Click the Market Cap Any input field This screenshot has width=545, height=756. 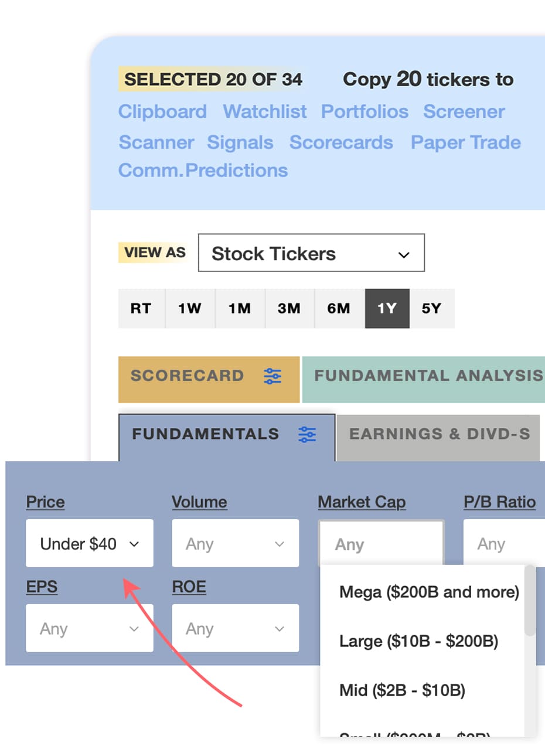[381, 544]
